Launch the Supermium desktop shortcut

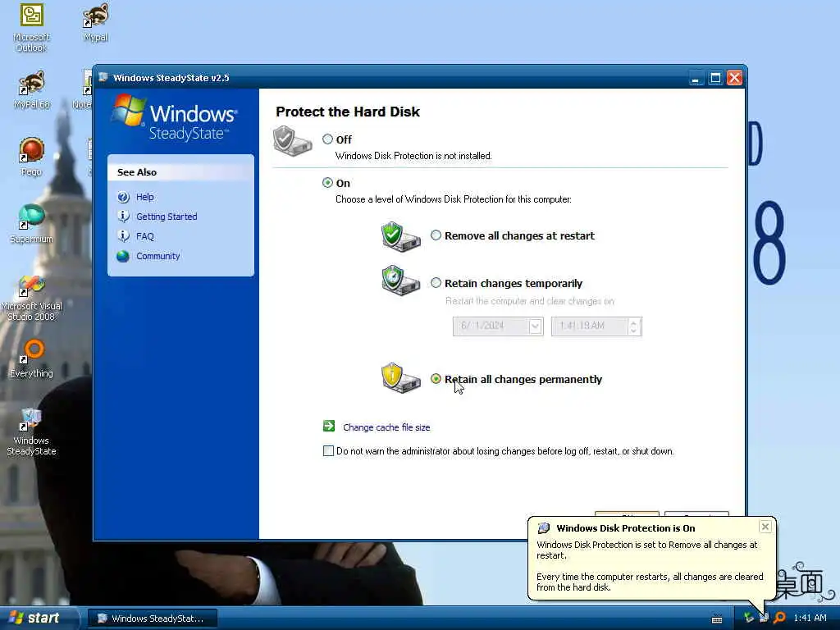click(32, 224)
